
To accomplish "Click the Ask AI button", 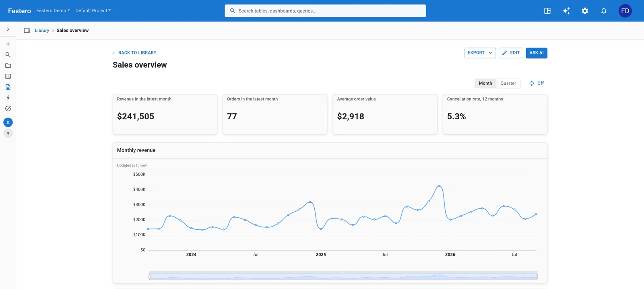I will click(537, 53).
